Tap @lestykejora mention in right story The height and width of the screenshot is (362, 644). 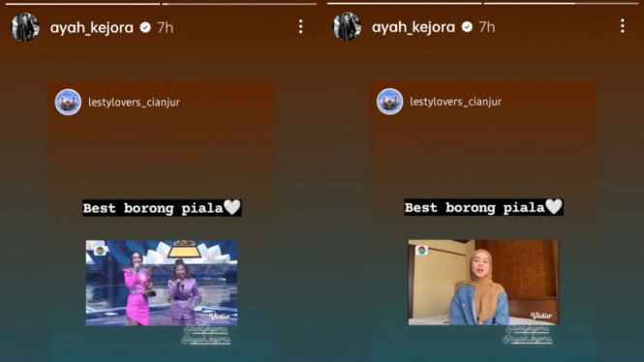point(528,329)
